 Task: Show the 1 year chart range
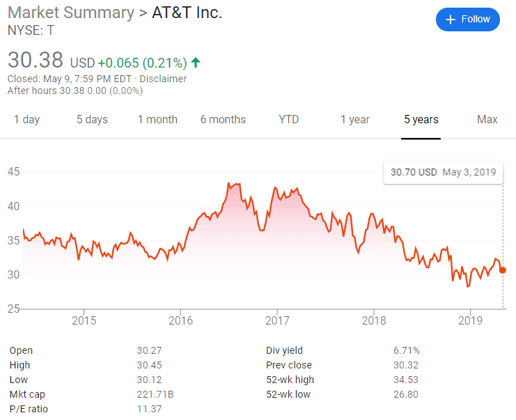point(355,120)
